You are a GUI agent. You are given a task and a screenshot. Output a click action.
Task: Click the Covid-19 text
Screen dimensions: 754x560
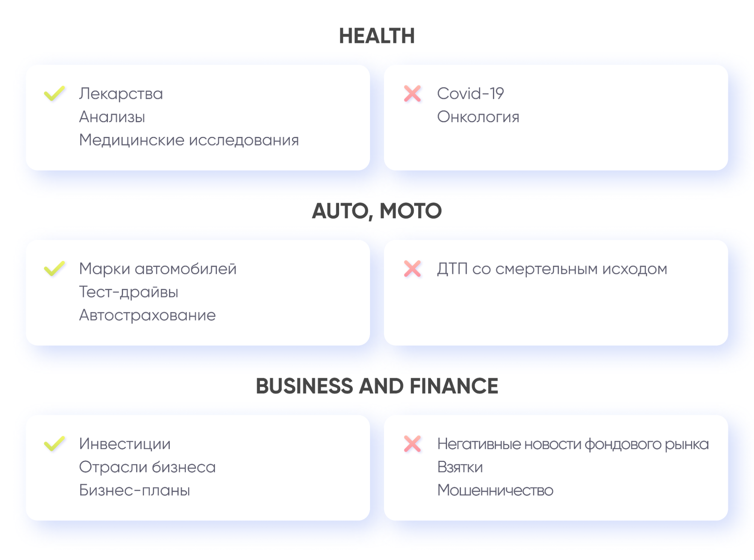470,94
